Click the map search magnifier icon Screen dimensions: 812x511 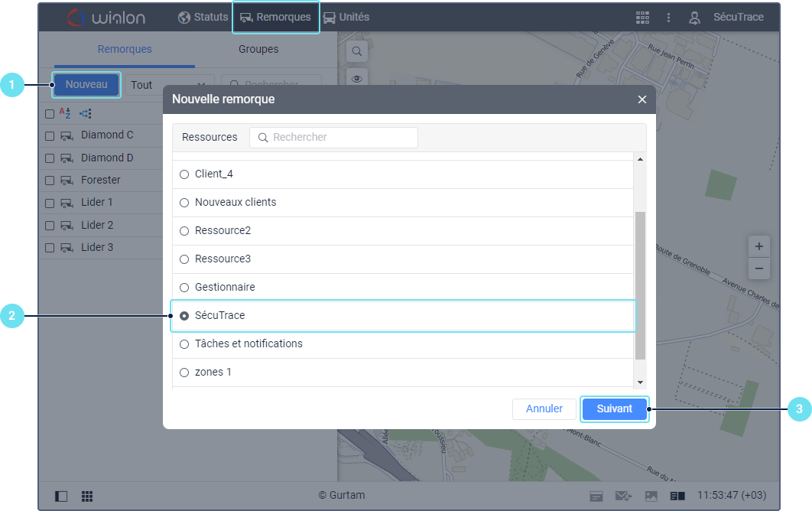point(356,52)
